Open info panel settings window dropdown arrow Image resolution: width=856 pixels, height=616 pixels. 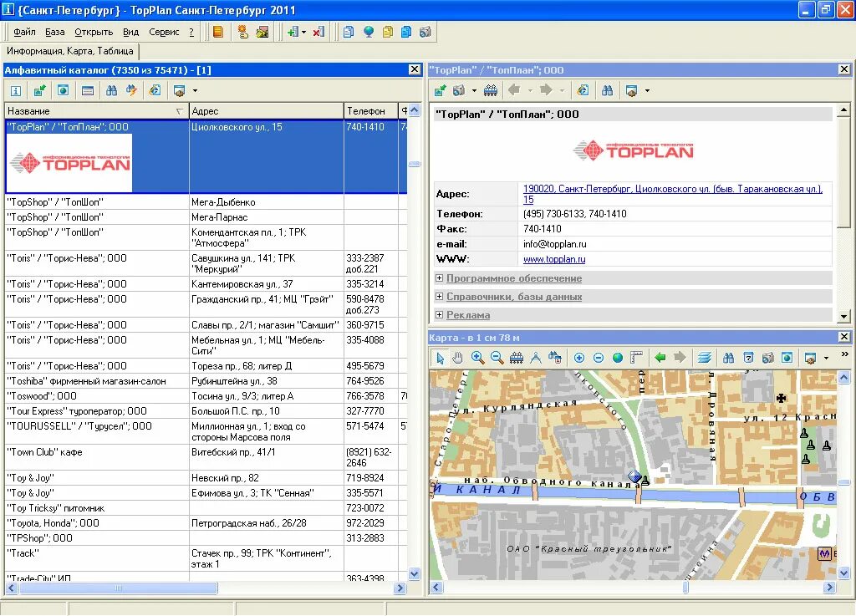click(648, 90)
